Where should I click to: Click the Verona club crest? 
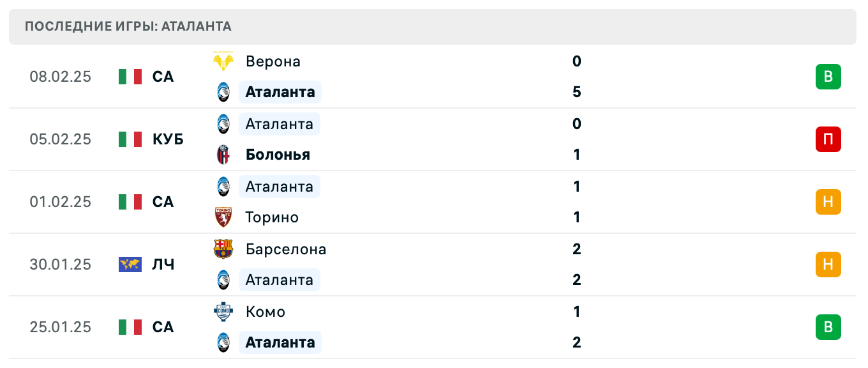pos(223,61)
